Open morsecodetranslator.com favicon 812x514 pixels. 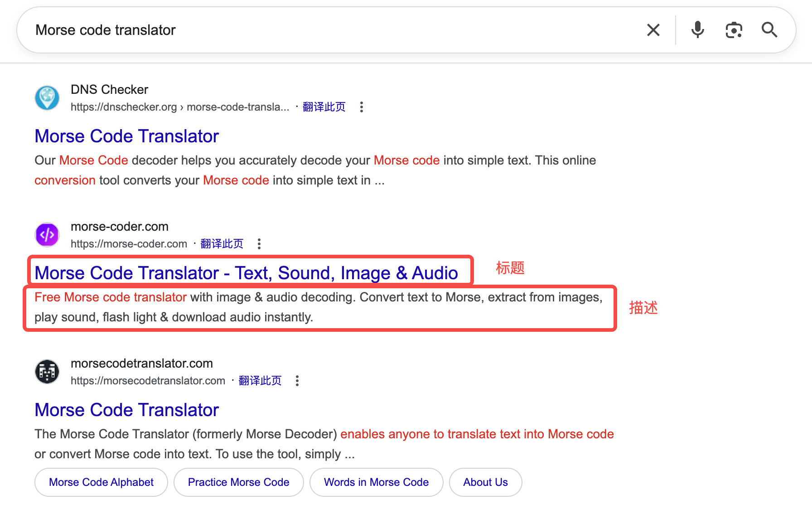pyautogui.click(x=47, y=372)
